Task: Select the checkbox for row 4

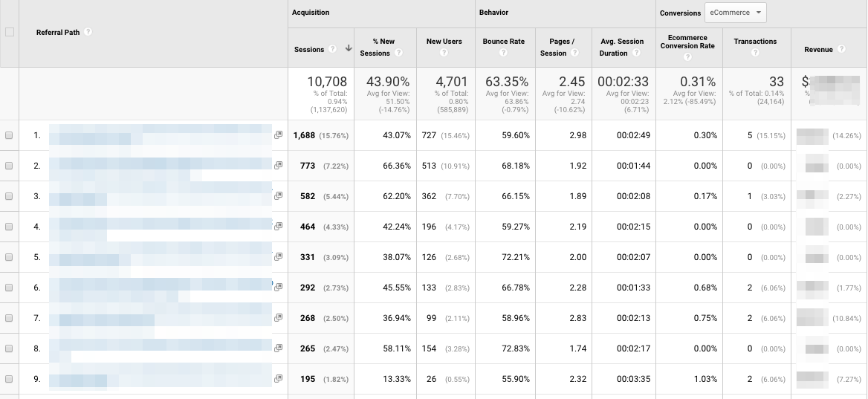Action: pos(9,227)
